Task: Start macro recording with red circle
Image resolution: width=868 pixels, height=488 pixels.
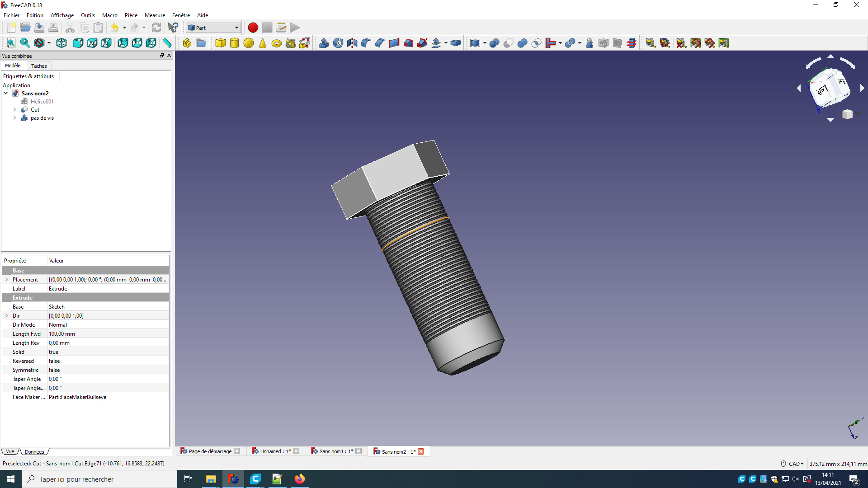Action: tap(253, 28)
